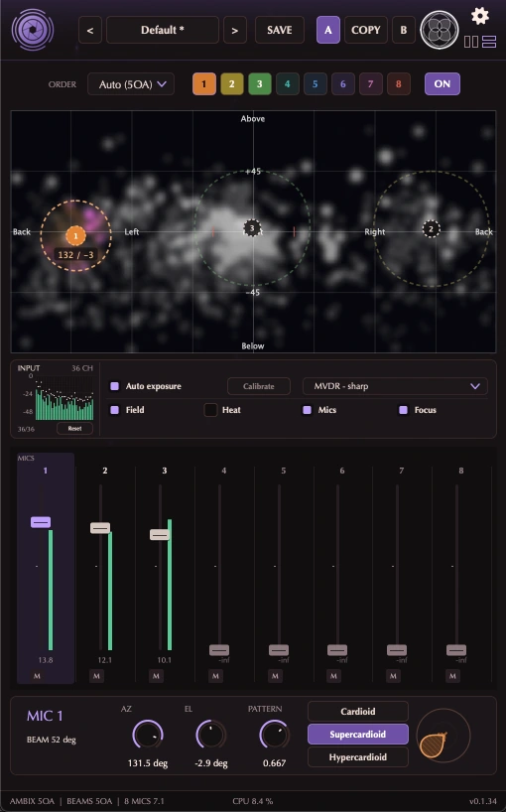Click the 132 / -3 position label
Image resolution: width=506 pixels, height=812 pixels.
coord(76,255)
